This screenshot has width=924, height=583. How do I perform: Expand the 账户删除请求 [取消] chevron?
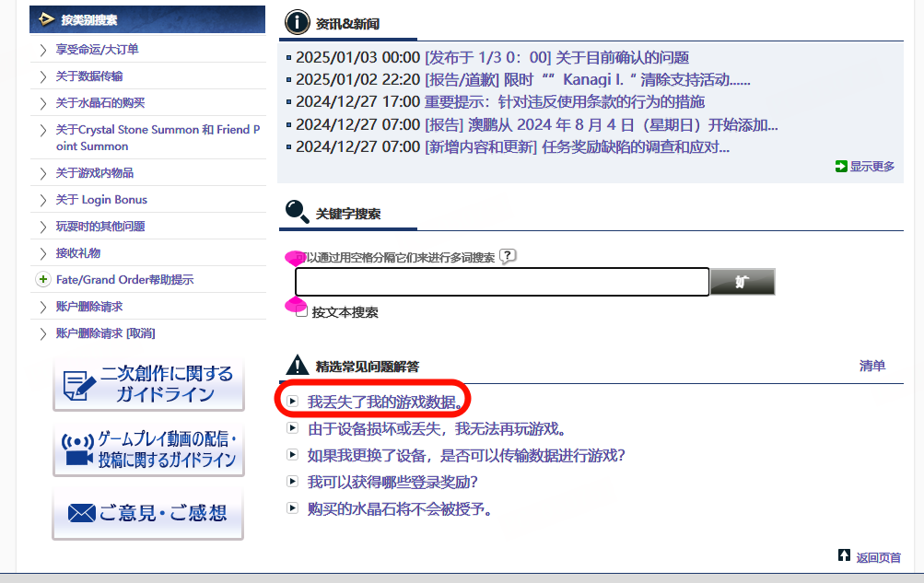tap(43, 334)
